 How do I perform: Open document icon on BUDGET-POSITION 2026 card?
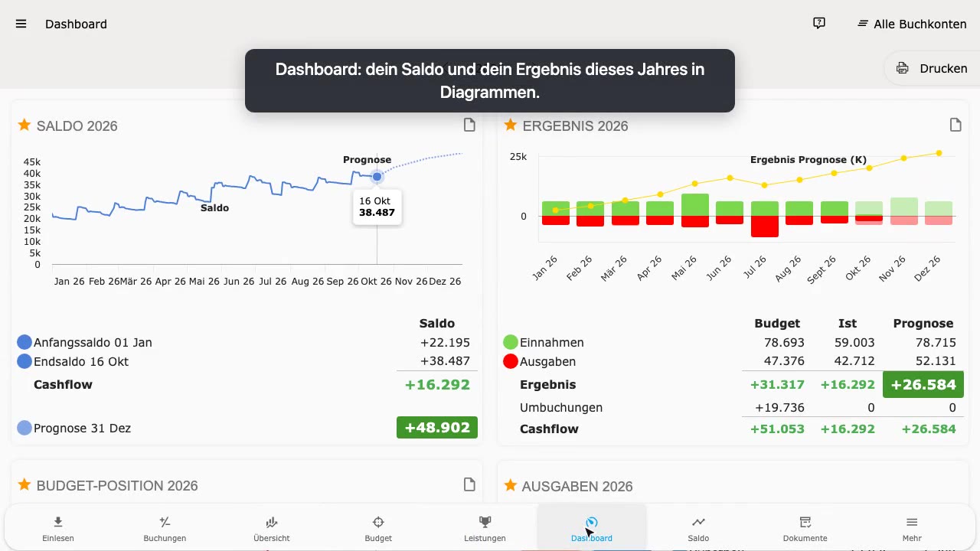click(469, 484)
